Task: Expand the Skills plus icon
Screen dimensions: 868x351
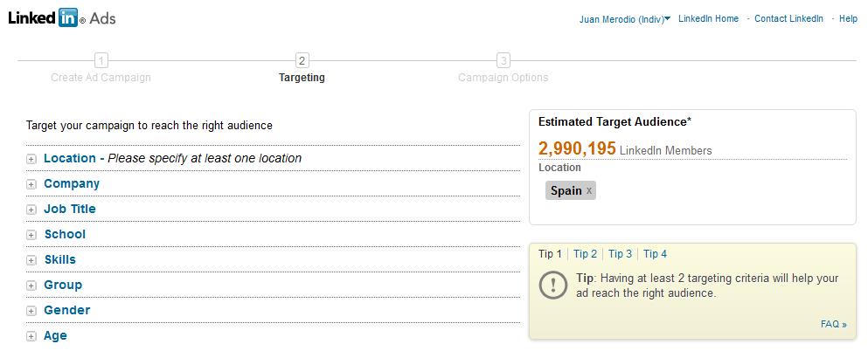Action: click(x=31, y=261)
